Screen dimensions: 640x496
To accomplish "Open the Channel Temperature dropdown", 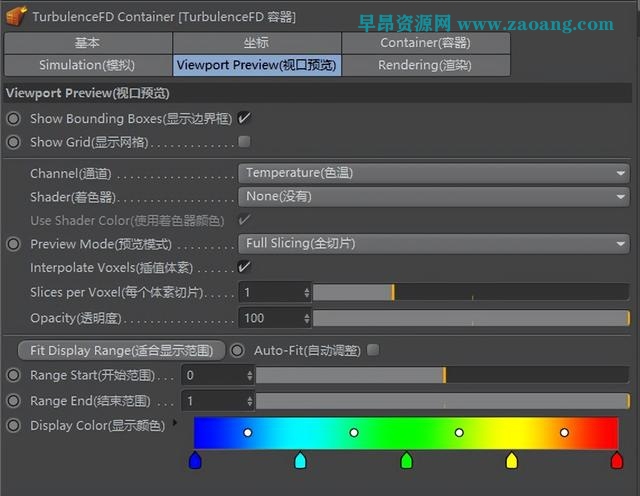I will (x=433, y=173).
